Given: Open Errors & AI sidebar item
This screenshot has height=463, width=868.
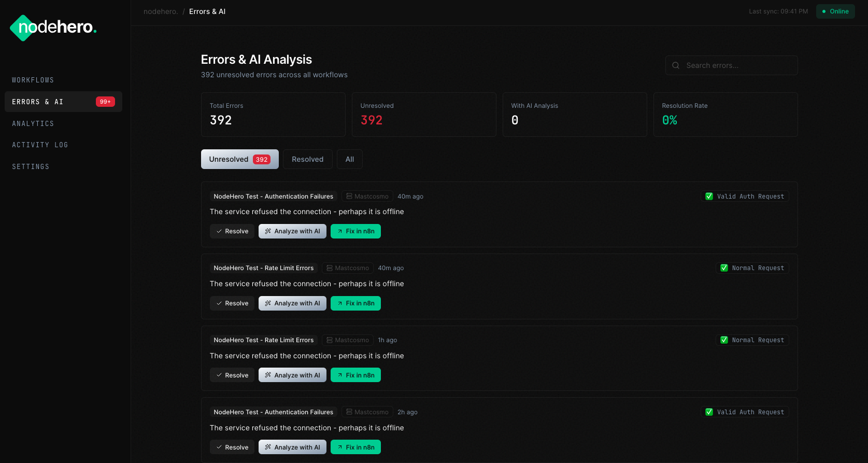Looking at the screenshot, I should click(63, 102).
